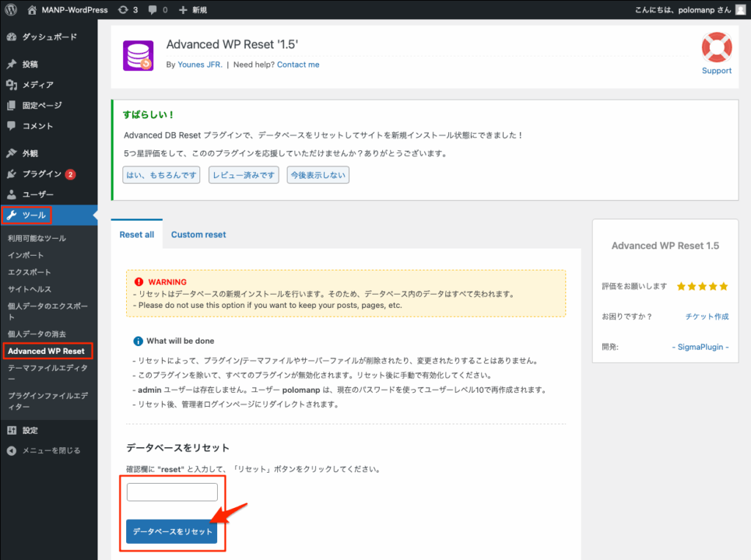Screen dimensions: 751x560
Task: Select the 投稿 pushpin icon
Action: tap(12, 65)
